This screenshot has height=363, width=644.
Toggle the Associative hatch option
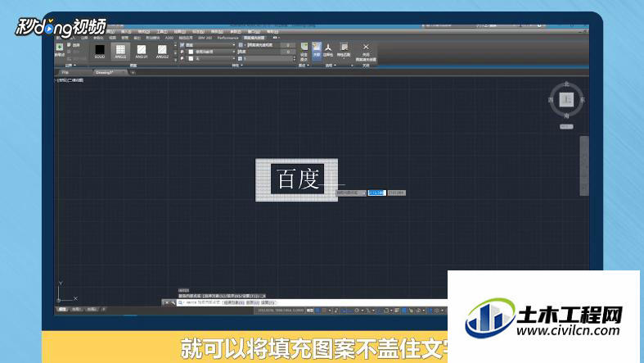click(x=316, y=50)
